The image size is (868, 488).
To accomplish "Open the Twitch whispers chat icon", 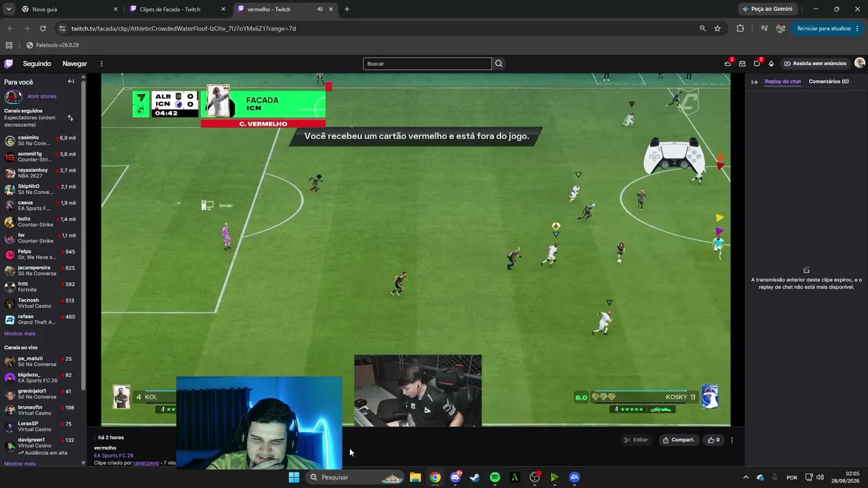I will (x=757, y=64).
